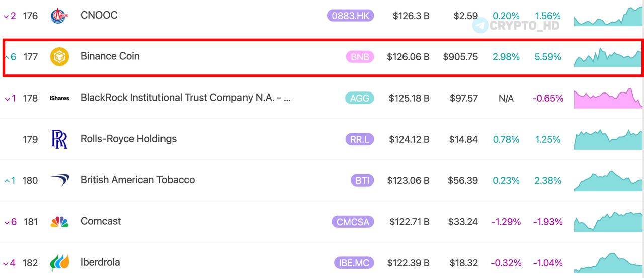
Task: Click the Binance Coin sparkline chart
Action: pos(608,57)
